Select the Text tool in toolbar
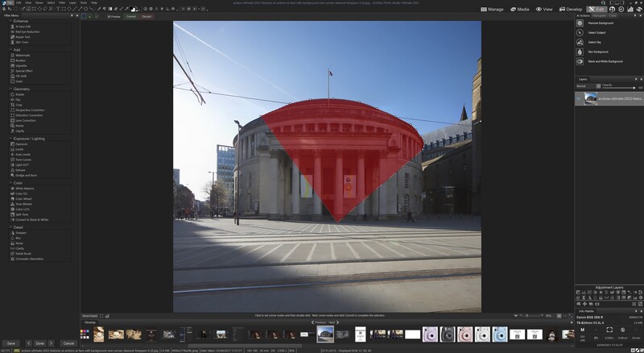 (58, 9)
